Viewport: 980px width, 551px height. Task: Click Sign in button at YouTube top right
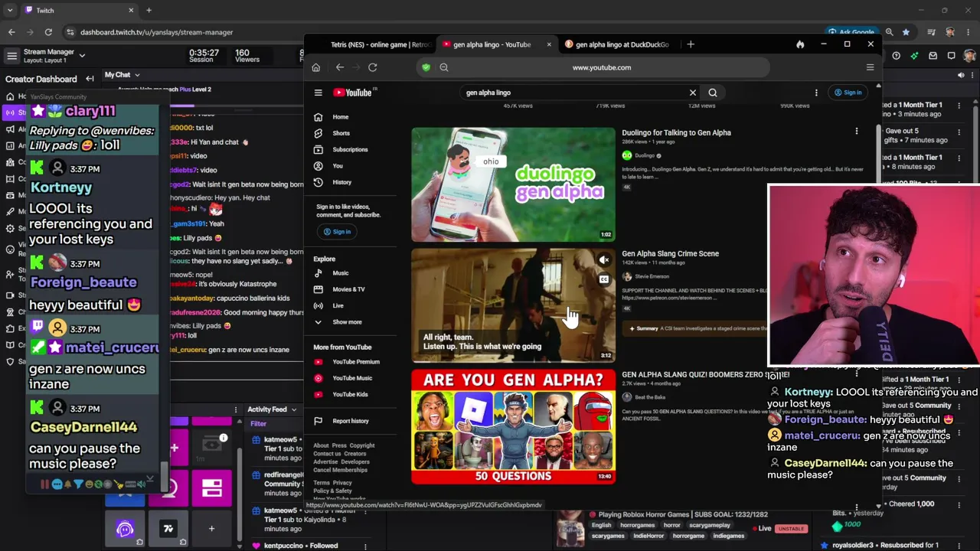(x=848, y=93)
